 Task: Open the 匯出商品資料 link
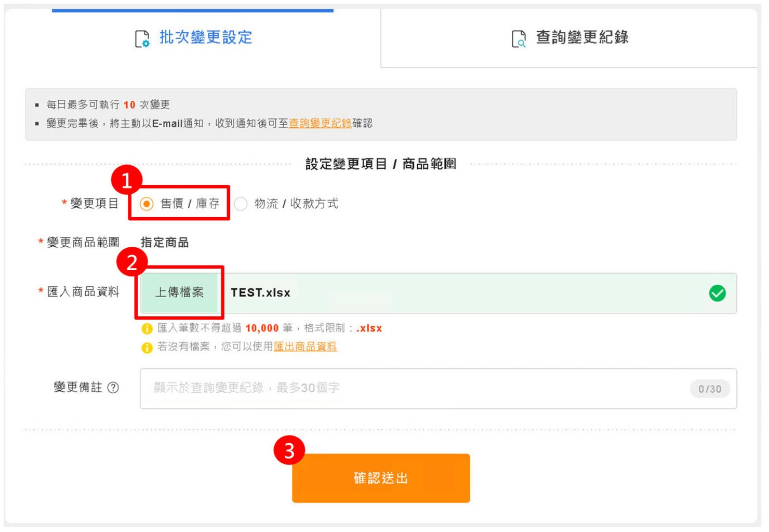[305, 347]
